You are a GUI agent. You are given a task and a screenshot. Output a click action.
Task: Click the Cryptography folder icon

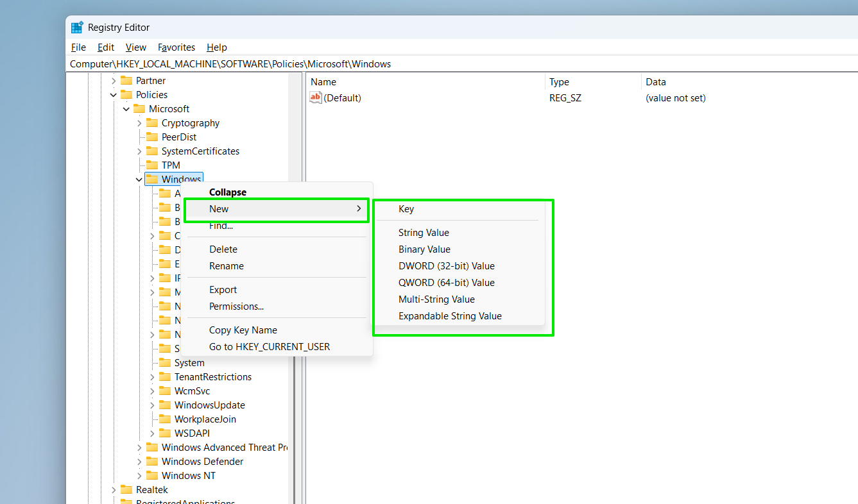click(x=152, y=123)
